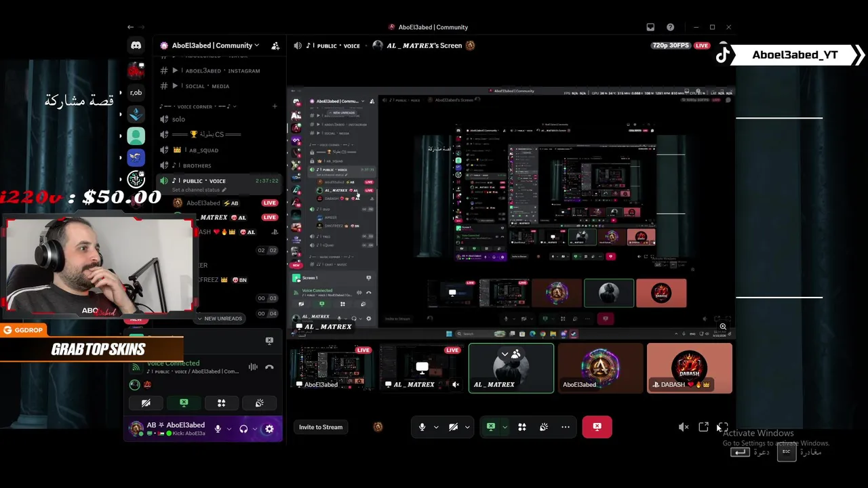Open the members icon on AL_MATREX tile
Viewport: 868px width, 488px height.
(516, 354)
